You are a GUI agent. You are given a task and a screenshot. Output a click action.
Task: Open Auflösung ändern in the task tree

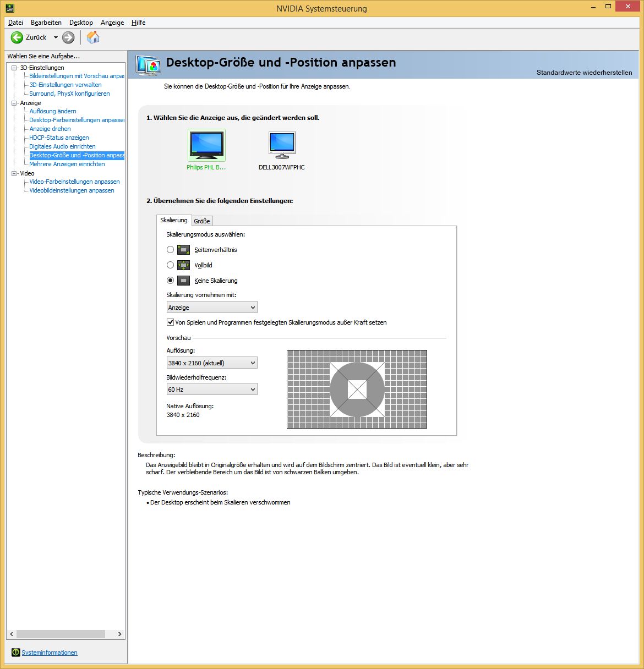click(x=53, y=111)
